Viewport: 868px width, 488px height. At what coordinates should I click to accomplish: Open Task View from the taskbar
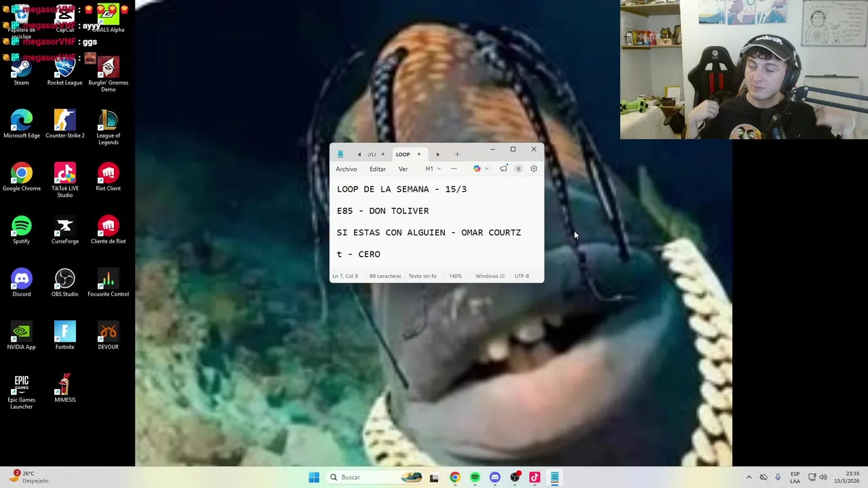434,477
